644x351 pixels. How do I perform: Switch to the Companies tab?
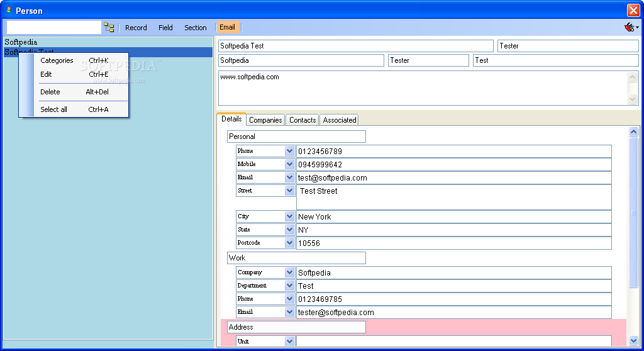coord(265,120)
